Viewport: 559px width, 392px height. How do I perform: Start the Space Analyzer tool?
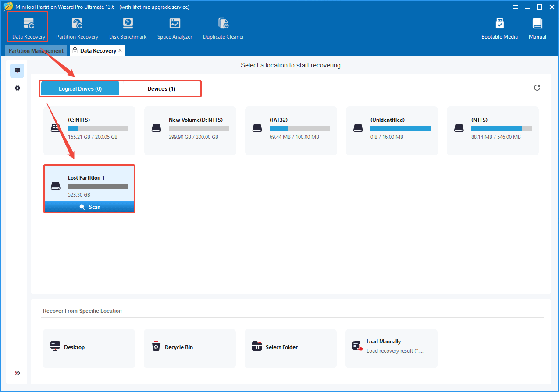tap(174, 28)
